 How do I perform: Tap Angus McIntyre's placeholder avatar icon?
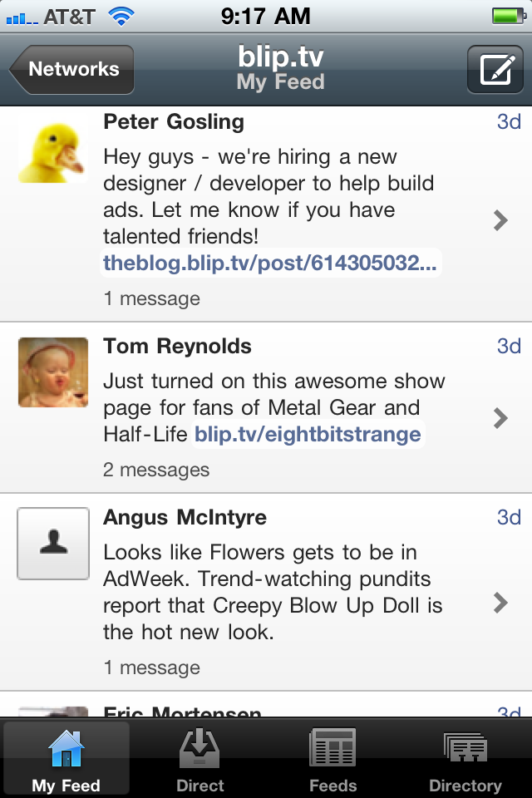(x=53, y=543)
